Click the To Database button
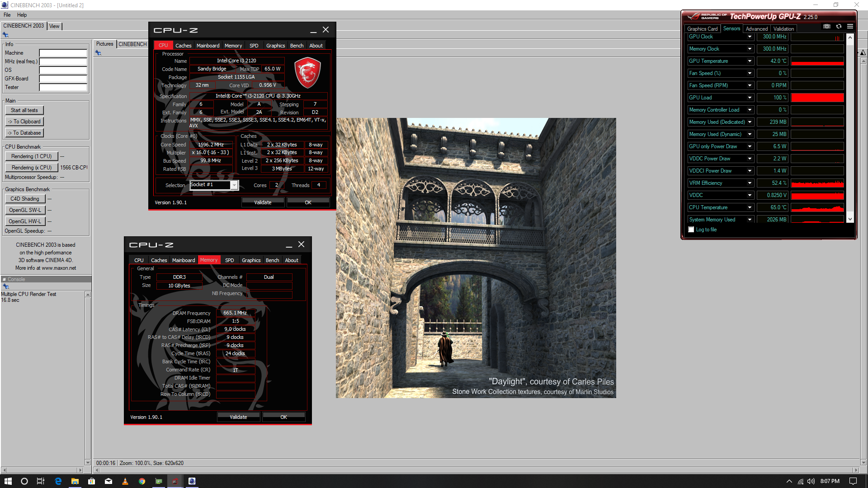This screenshot has width=868, height=488. (24, 133)
